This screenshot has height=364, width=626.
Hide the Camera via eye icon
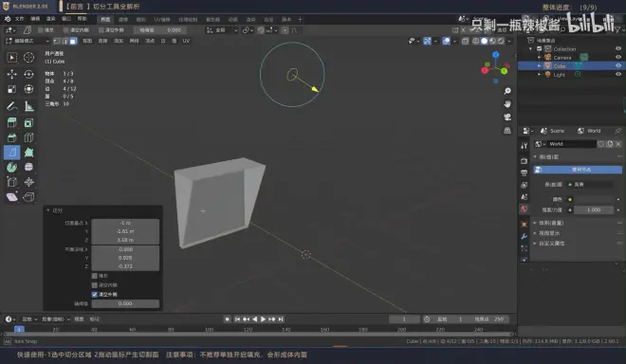point(618,58)
